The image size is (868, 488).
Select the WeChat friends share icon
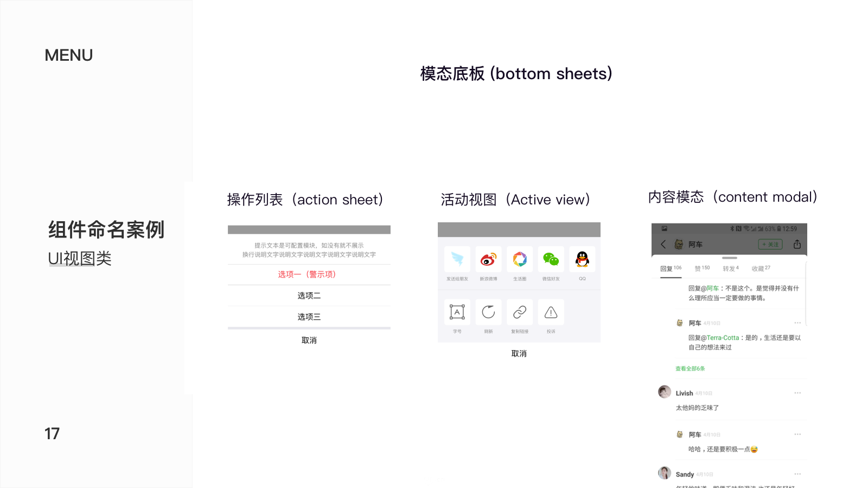pos(551,259)
